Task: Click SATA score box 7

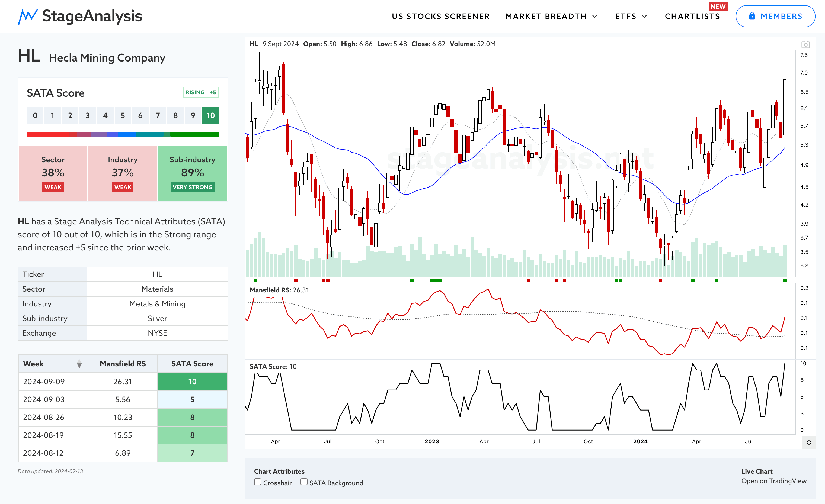Action: (x=158, y=115)
